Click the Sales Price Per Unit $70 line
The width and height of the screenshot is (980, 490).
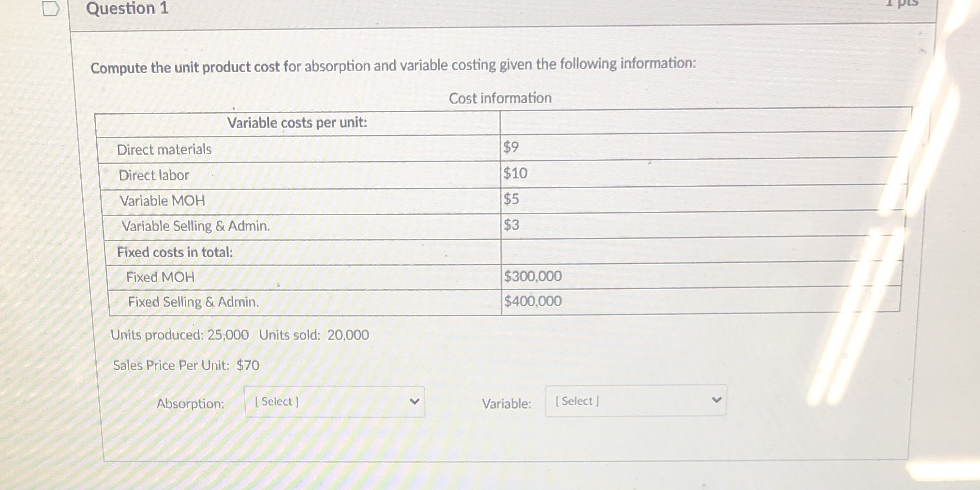tap(186, 365)
